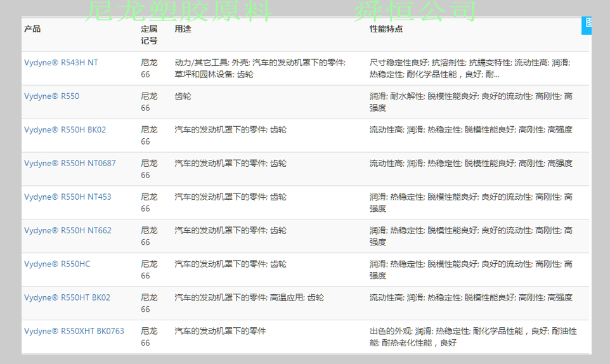Screen dimensions: 610x364
Task: Click the 定属记号 column header
Action: (149, 35)
